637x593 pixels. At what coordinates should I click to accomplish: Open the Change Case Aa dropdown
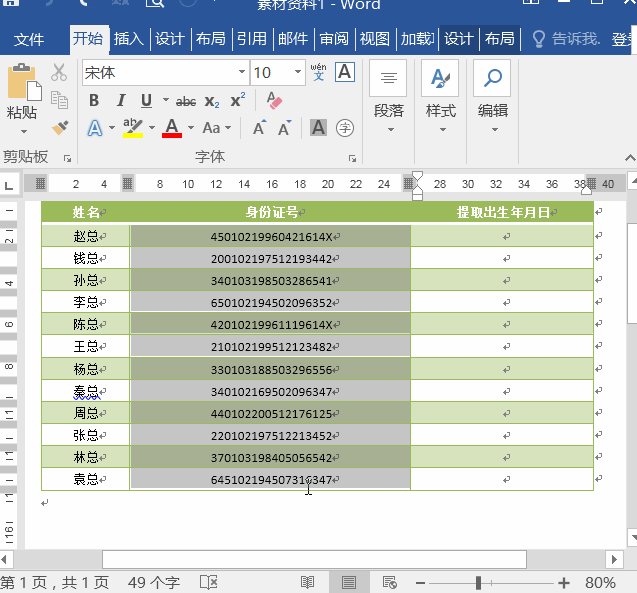(x=217, y=128)
